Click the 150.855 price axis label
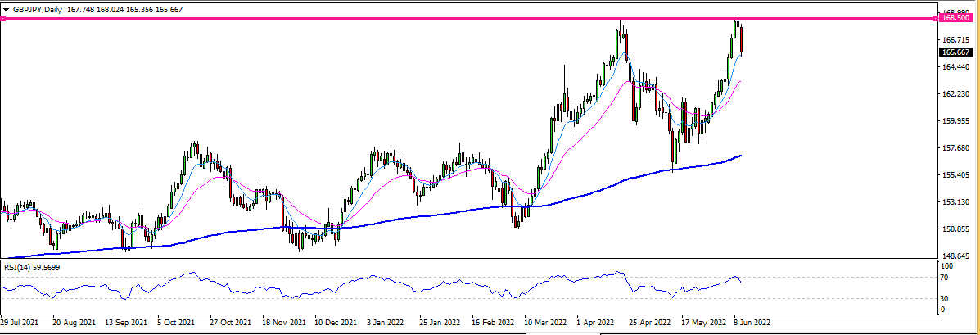This screenshot has width=980, height=335. [955, 229]
